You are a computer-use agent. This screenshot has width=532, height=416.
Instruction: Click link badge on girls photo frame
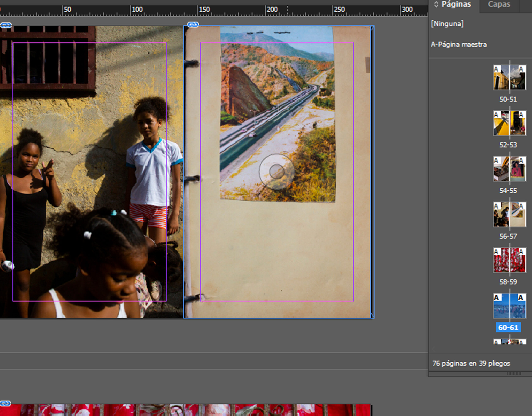point(6,25)
